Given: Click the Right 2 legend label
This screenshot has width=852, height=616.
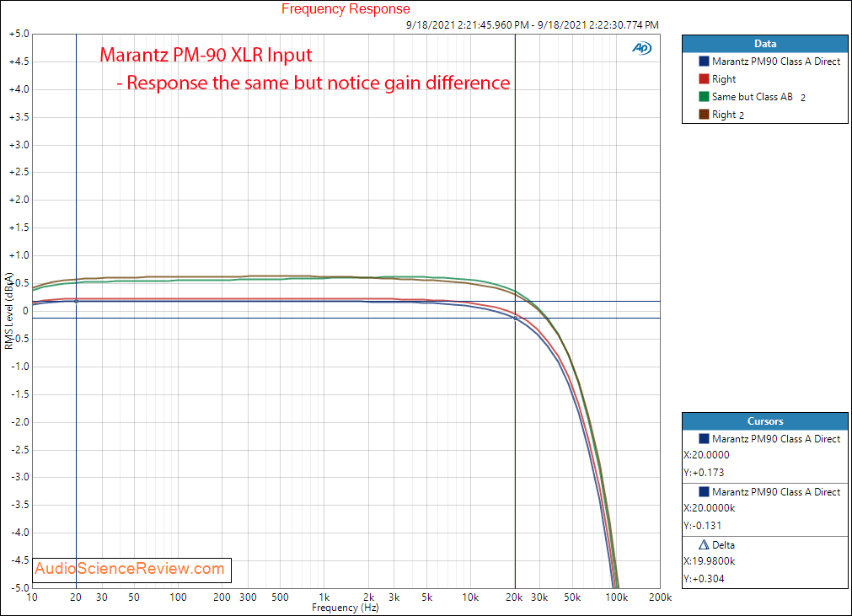Looking at the screenshot, I should (x=728, y=115).
